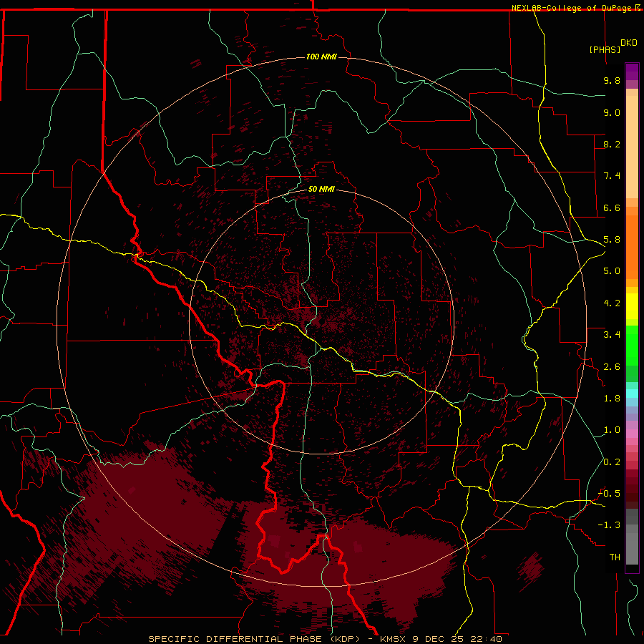Click the 6.6 scale value
644x644 pixels.
(x=612, y=208)
